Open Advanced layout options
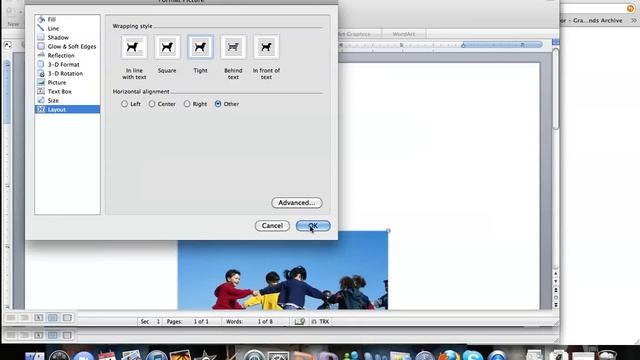 [x=297, y=202]
